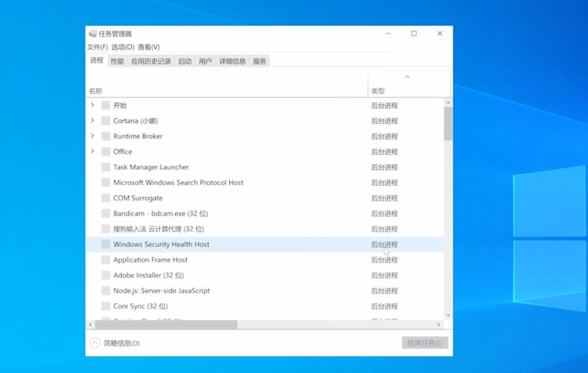The height and width of the screenshot is (373, 588).
Task: Switch to the 服务 tab
Action: click(260, 61)
